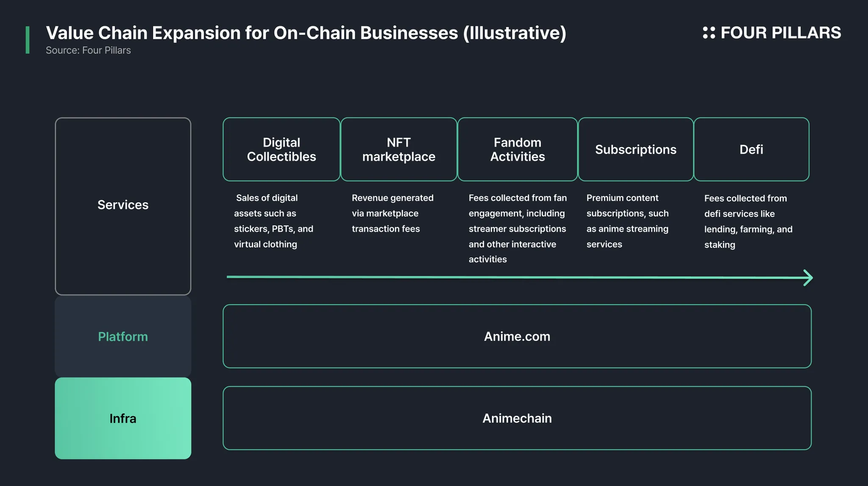
Task: Click the anime streaming subscriptions description
Action: (x=627, y=221)
